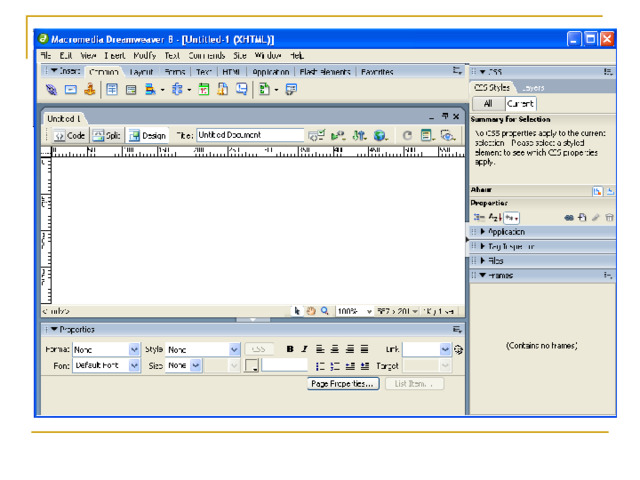
Task: Click the Preview in Browser globe icon
Action: (380, 135)
